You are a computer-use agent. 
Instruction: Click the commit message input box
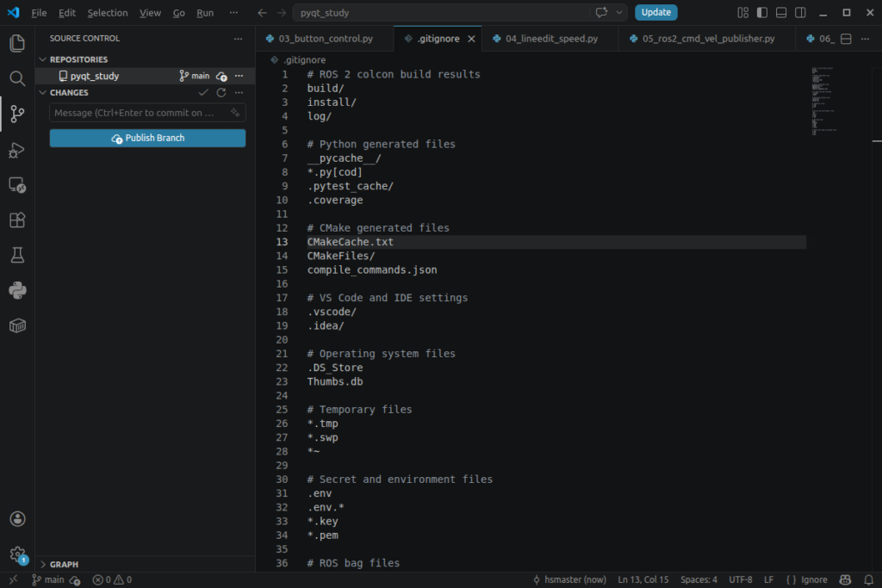coord(147,113)
